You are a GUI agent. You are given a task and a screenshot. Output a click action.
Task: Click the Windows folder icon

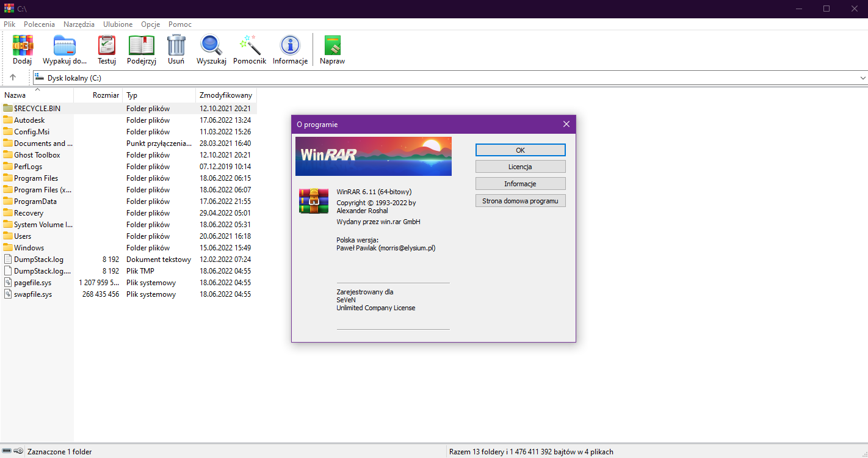pos(8,248)
